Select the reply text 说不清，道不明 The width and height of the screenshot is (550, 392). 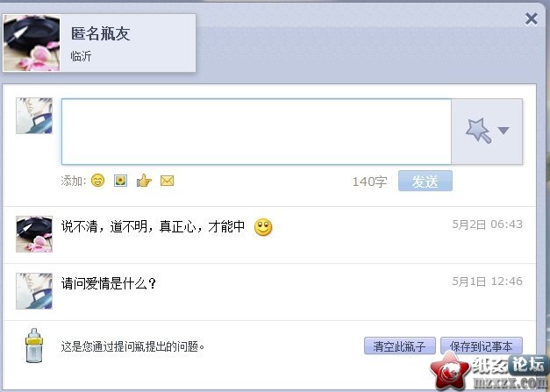click(x=104, y=226)
